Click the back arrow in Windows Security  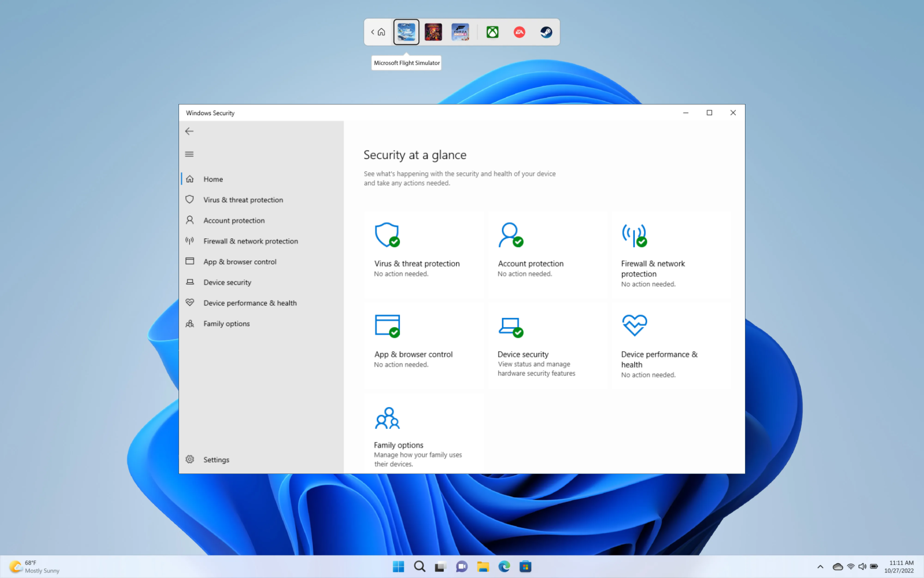[189, 131]
